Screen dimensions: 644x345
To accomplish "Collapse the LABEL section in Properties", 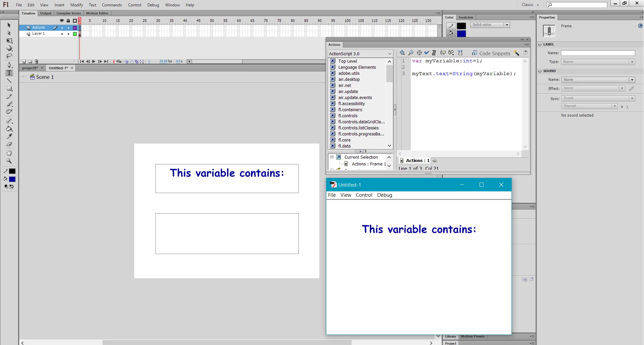I will coord(540,44).
